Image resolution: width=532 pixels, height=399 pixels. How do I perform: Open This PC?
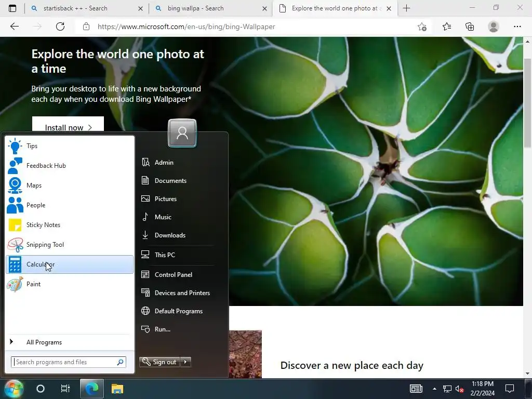pyautogui.click(x=178, y=255)
